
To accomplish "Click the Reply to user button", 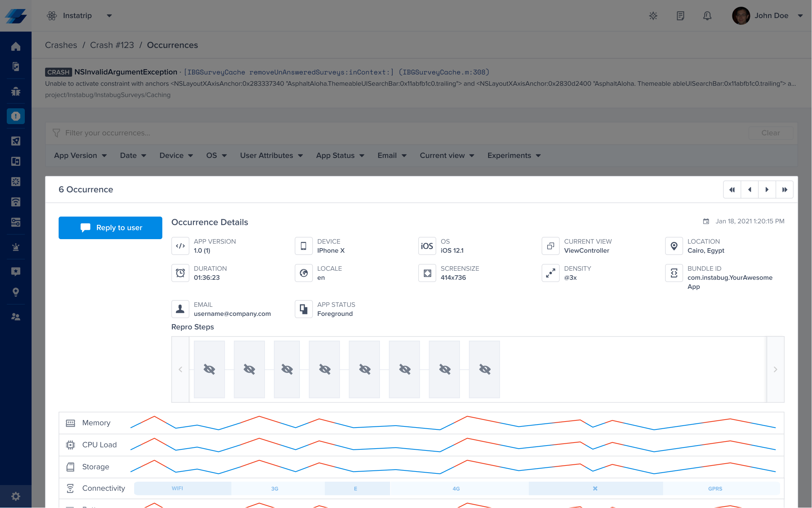I will point(110,228).
